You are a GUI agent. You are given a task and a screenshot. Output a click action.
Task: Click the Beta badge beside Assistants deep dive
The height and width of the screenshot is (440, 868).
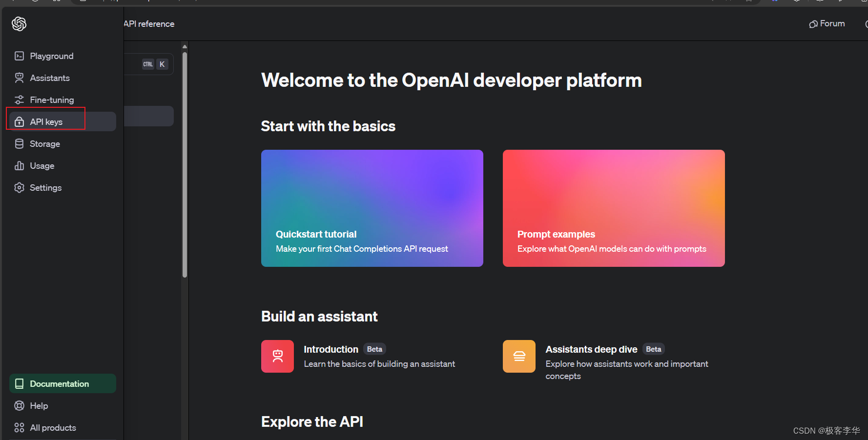point(654,349)
